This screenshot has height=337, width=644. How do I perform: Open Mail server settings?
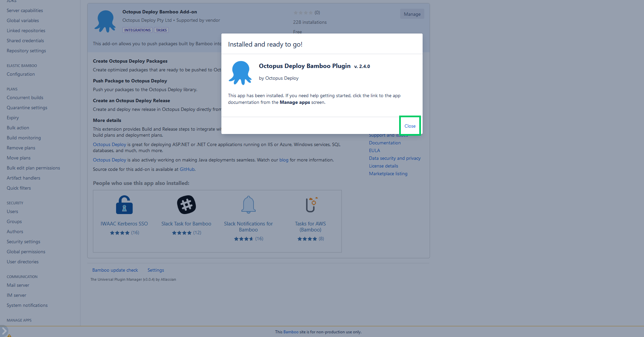pos(18,285)
